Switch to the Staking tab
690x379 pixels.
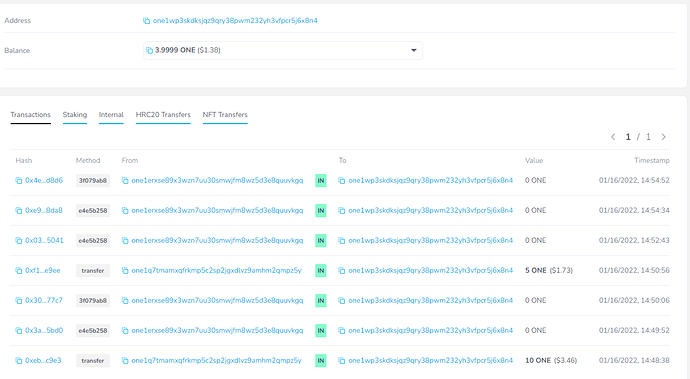point(75,114)
